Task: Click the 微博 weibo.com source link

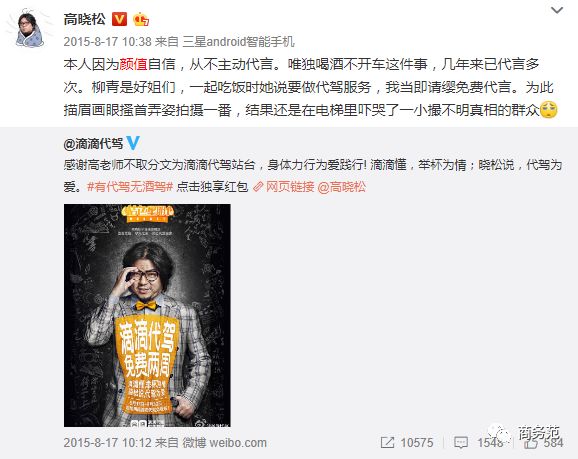Action: [x=224, y=442]
